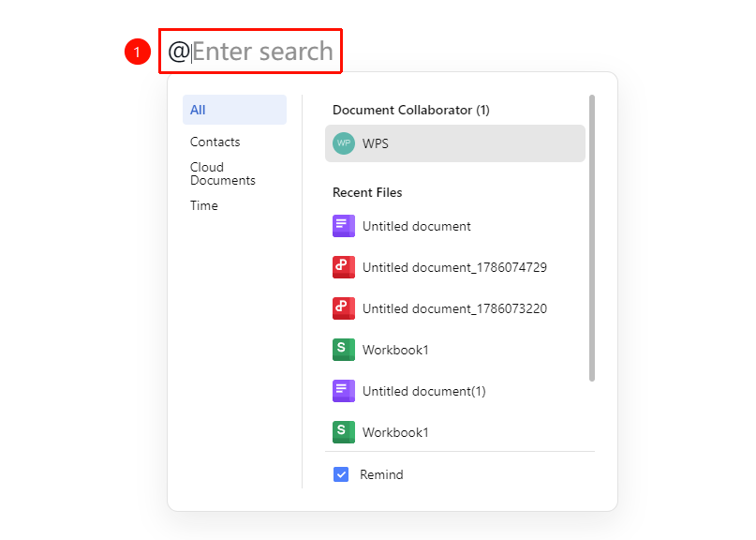The width and height of the screenshot is (756, 540).
Task: Pick the Untitled document(1) file icon
Action: tap(344, 391)
